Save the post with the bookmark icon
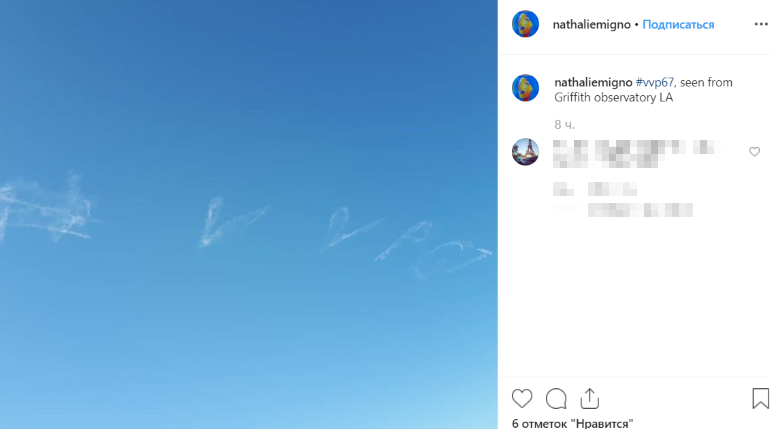Viewport: 770px width, 429px height. pos(760,398)
